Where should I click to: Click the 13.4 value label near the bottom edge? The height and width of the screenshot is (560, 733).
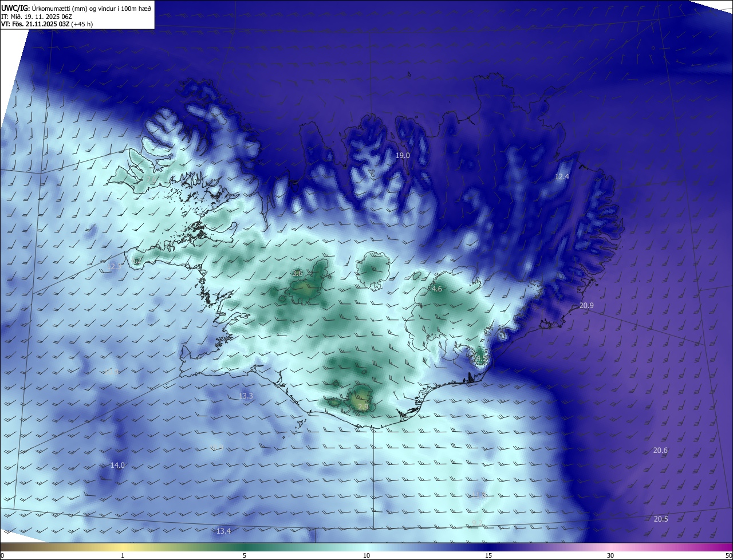pyautogui.click(x=223, y=531)
